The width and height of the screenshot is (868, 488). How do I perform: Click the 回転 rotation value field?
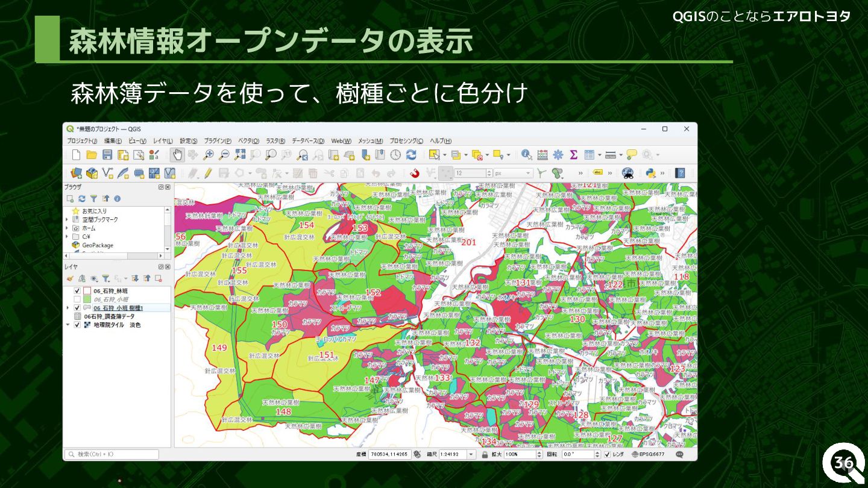582,454
